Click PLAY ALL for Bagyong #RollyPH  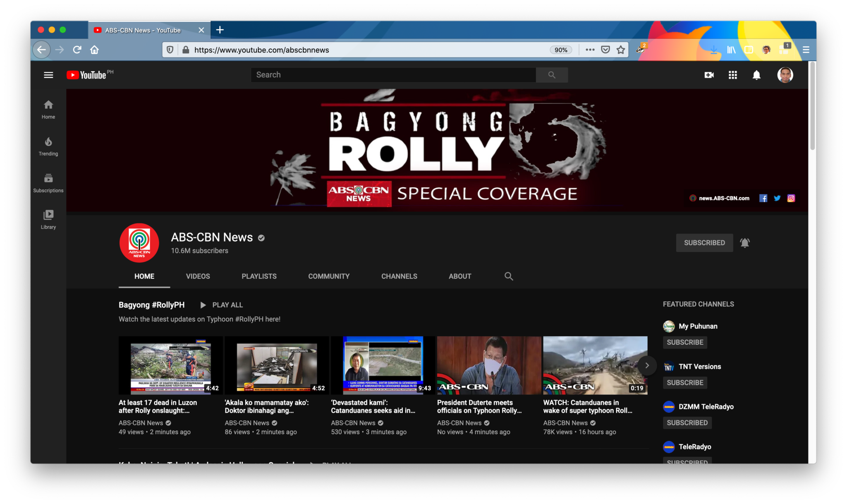(x=222, y=305)
